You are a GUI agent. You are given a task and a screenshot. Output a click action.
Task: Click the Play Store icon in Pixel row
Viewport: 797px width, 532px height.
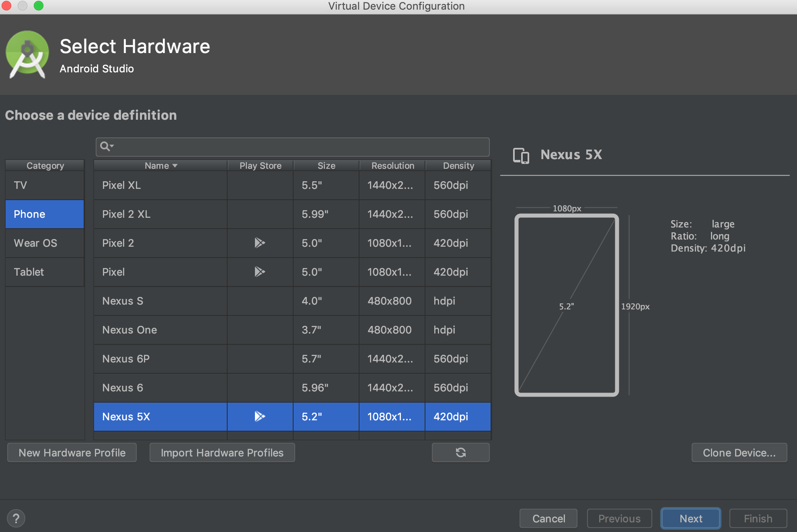(x=260, y=272)
